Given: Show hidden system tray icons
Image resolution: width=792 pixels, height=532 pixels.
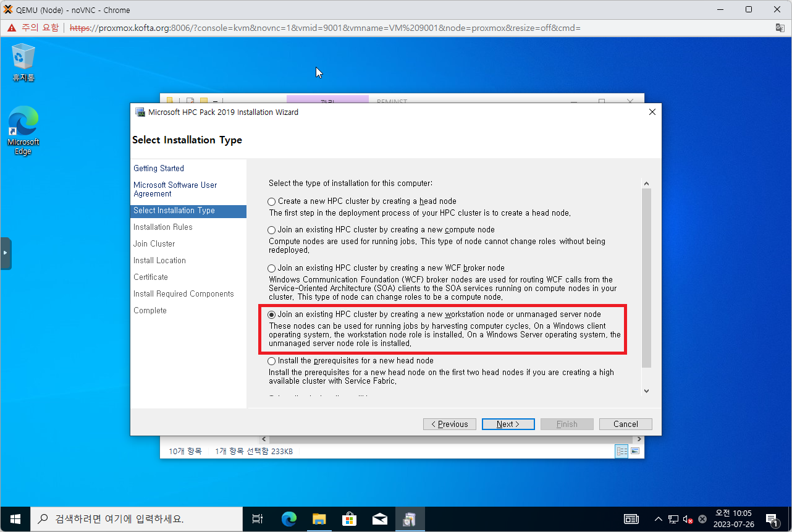Looking at the screenshot, I should 659,519.
